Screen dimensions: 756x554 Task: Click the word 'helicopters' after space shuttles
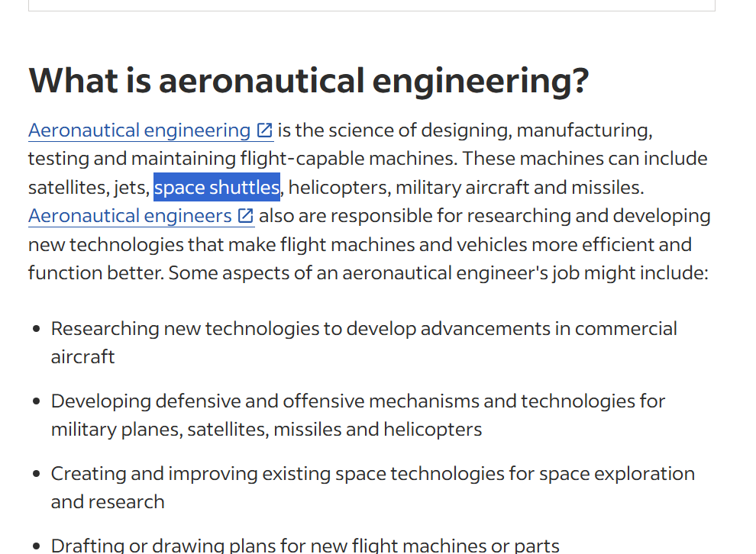pyautogui.click(x=339, y=188)
